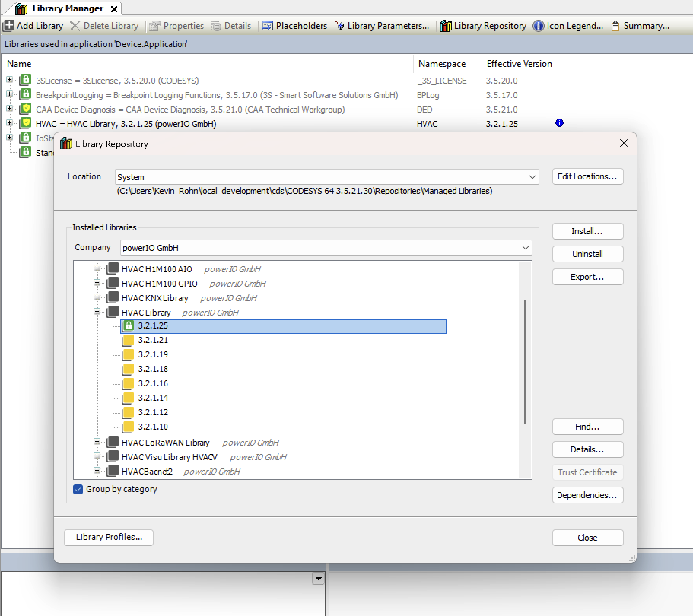Screen dimensions: 693x616
Task: Click the installed libraries vertical scrollbar
Action: pyautogui.click(x=525, y=361)
